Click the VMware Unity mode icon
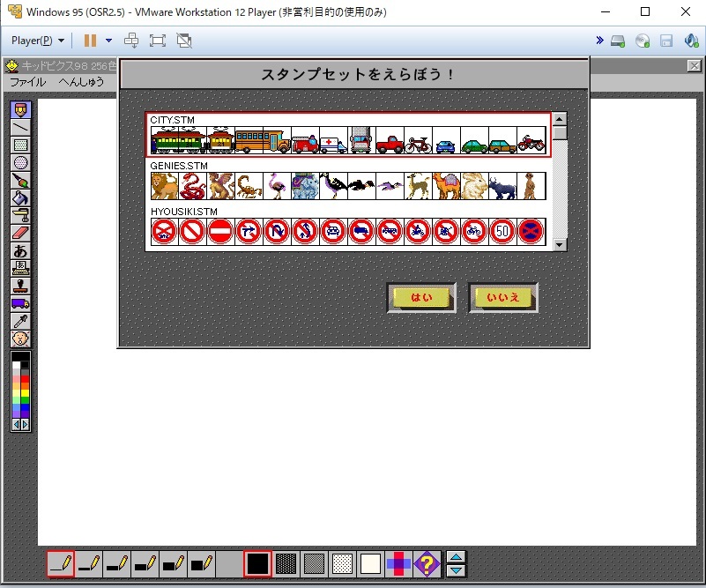This screenshot has width=706, height=588. (184, 41)
